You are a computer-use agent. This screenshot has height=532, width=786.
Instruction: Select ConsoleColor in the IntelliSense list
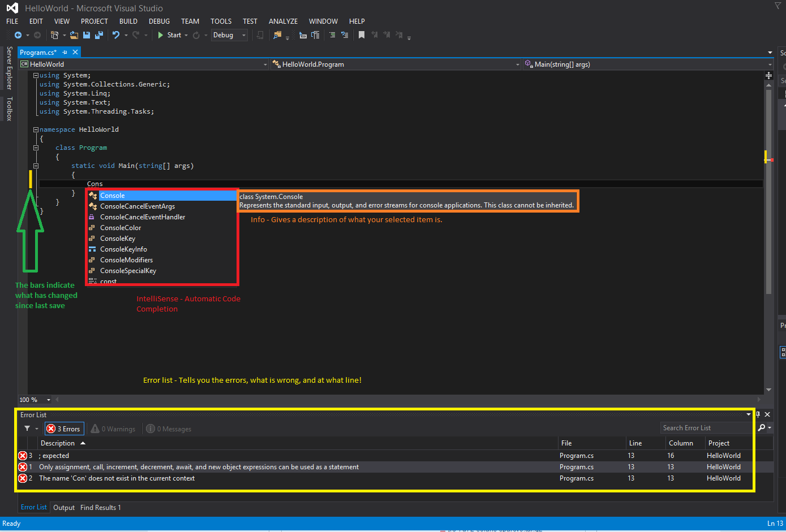pos(162,228)
